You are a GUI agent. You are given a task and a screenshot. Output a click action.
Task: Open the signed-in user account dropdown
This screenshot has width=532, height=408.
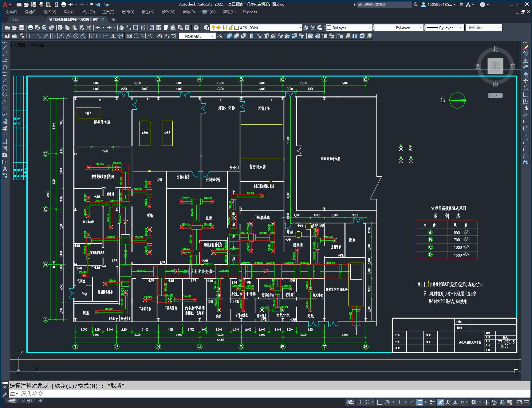439,4
